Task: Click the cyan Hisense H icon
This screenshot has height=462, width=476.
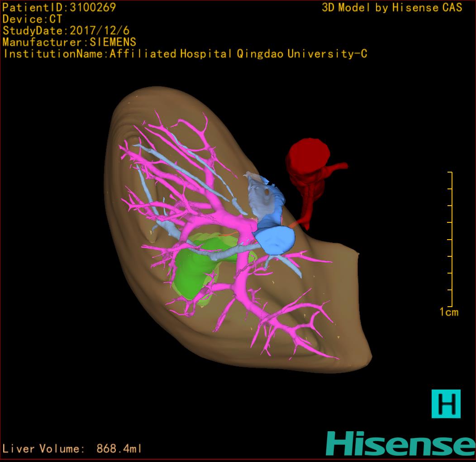Action: pyautogui.click(x=446, y=404)
